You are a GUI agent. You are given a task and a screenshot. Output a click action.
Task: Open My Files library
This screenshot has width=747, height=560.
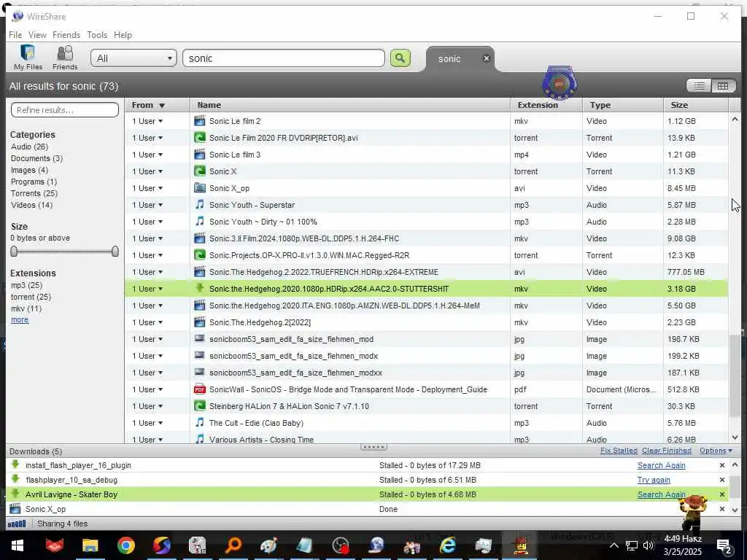pyautogui.click(x=28, y=57)
